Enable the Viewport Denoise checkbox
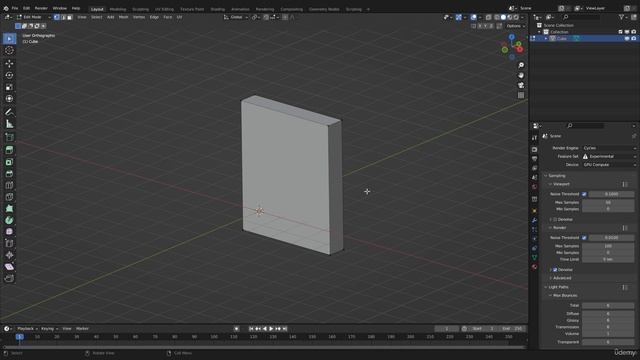This screenshot has height=360, width=640. click(x=555, y=220)
